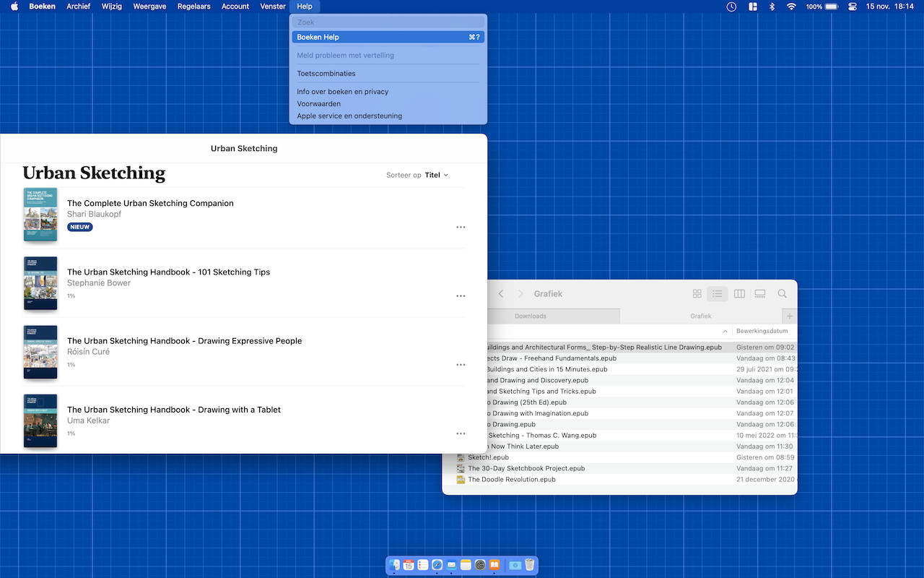
Task: Select Voorwaarden in the Help menu
Action: tap(388, 104)
